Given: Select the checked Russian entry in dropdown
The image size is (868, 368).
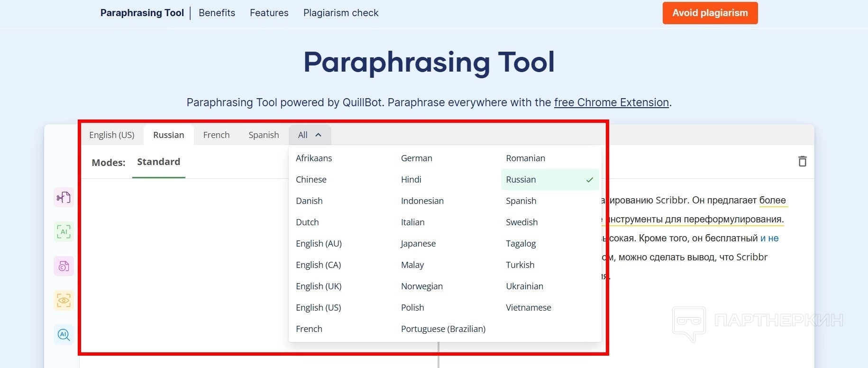Looking at the screenshot, I should 550,179.
